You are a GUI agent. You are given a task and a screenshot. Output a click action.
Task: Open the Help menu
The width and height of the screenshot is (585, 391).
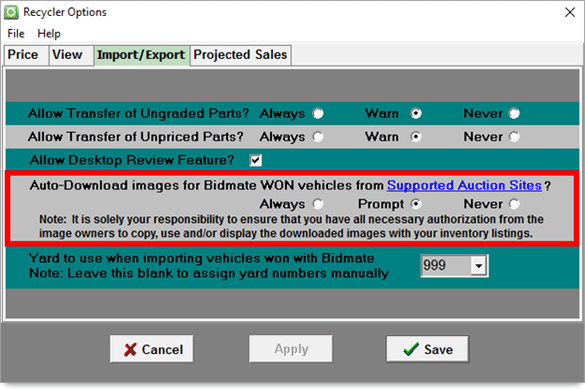tap(49, 34)
